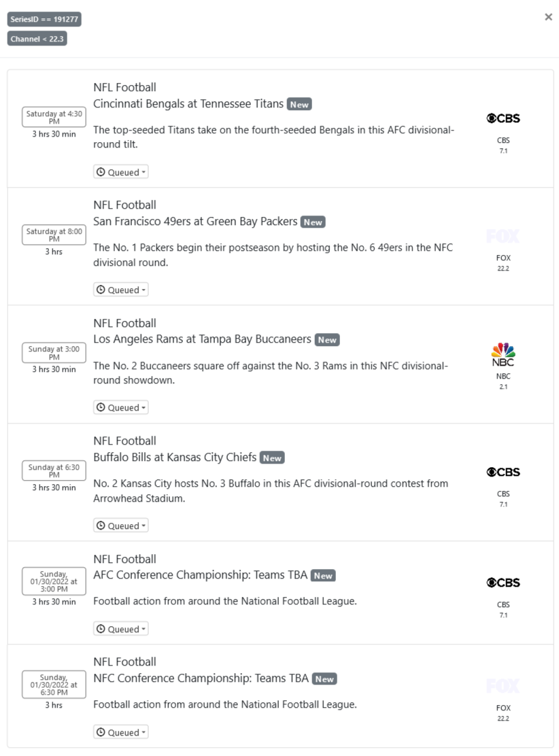Click the FOX logo for NFC Conference Championship
The height and width of the screenshot is (756, 559).
pos(503,686)
